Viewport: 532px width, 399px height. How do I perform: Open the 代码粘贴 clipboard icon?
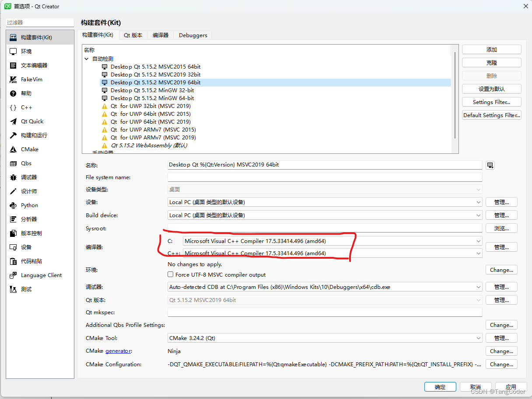click(x=13, y=261)
